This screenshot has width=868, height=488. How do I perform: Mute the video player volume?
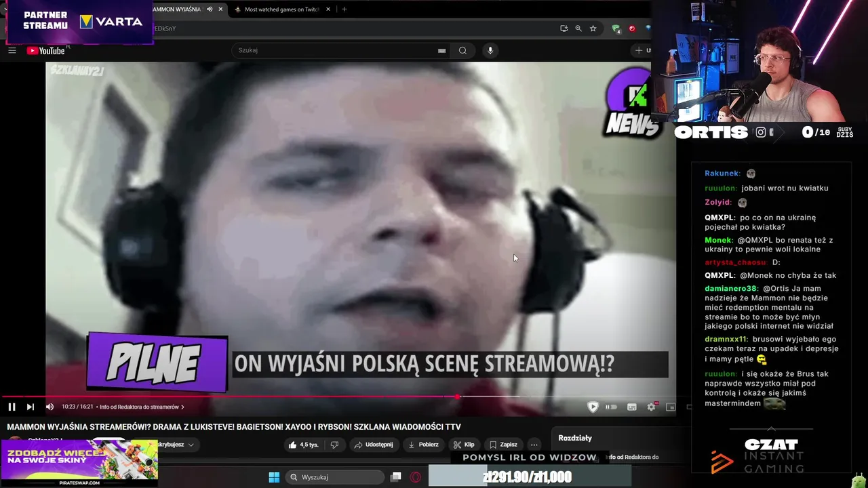(x=50, y=407)
